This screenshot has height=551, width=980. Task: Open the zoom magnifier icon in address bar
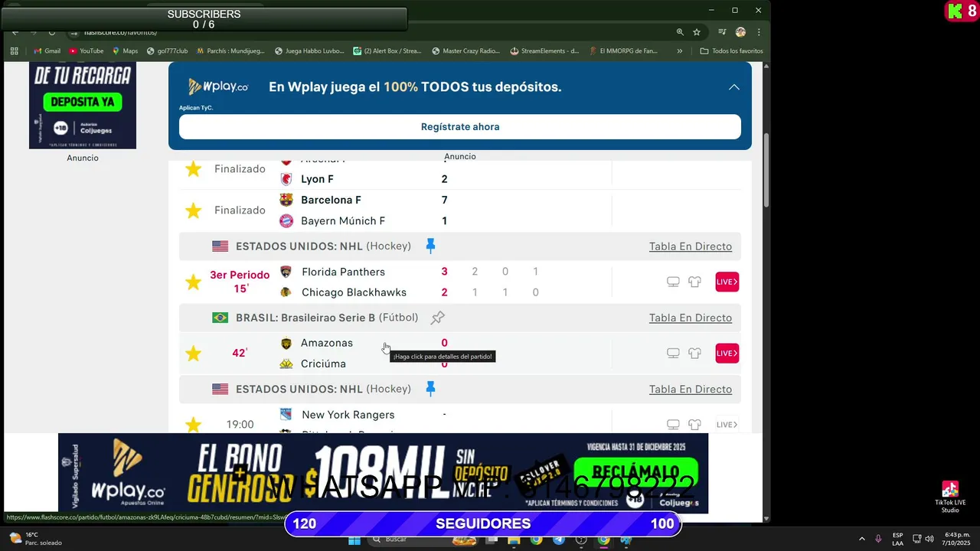(680, 32)
